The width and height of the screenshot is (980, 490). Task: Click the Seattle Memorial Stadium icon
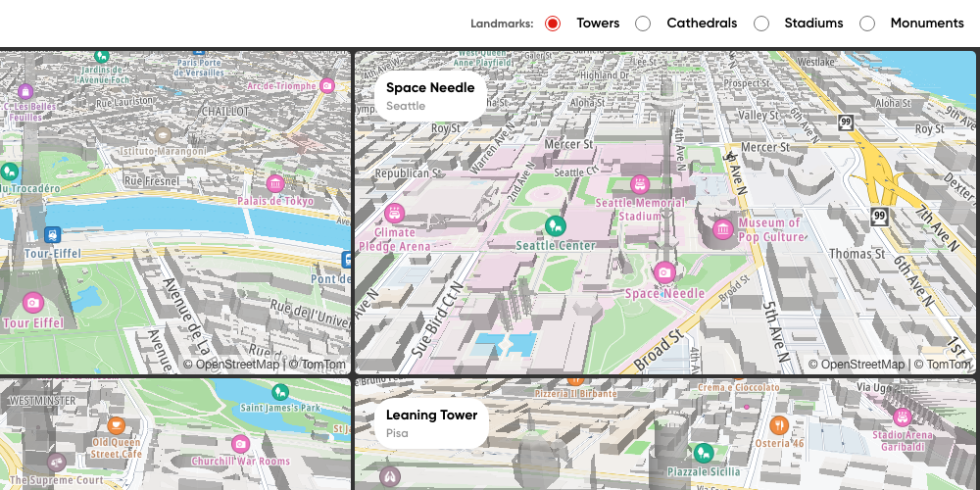639,184
